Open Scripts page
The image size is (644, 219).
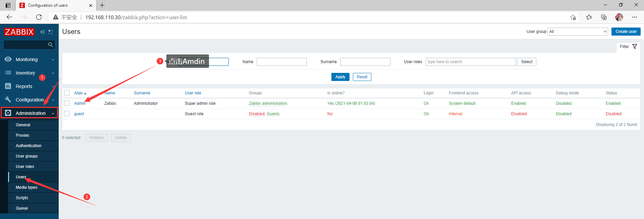[x=22, y=198]
